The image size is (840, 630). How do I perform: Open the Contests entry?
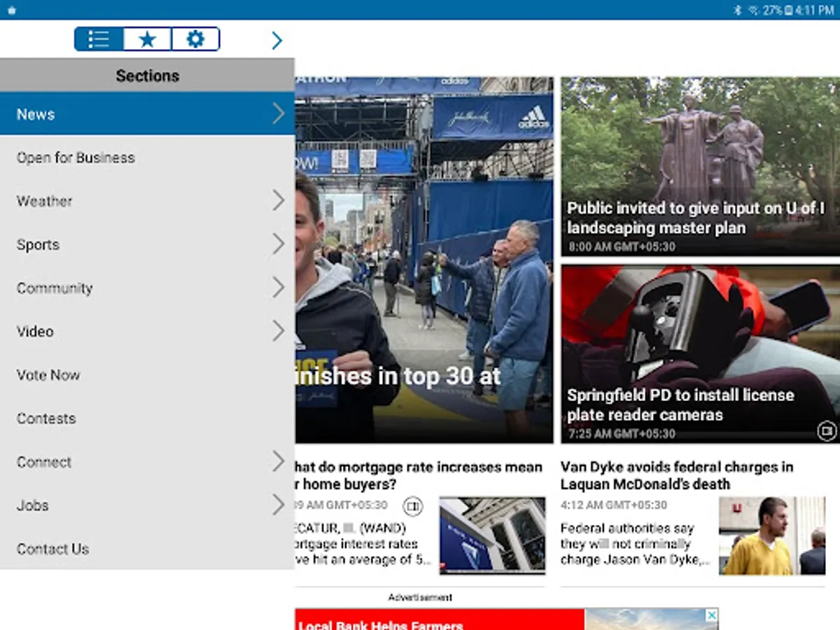(x=147, y=418)
